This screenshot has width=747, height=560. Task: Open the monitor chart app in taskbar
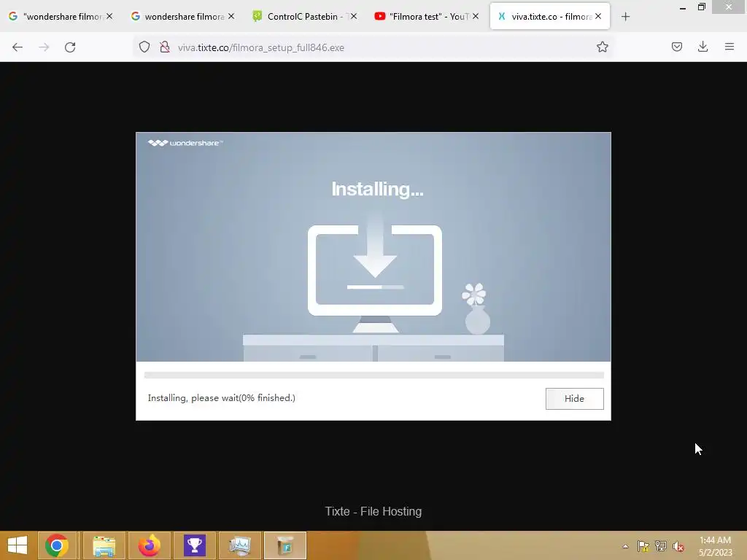click(x=239, y=545)
